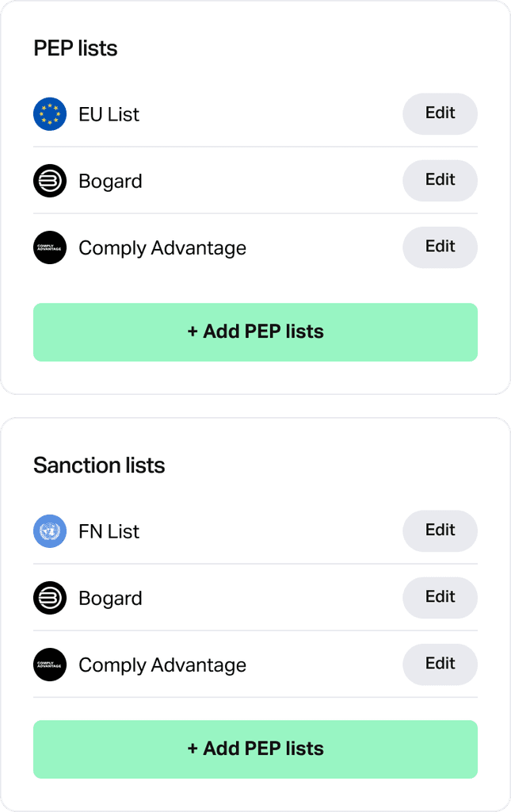Click Add PEP lists in the PEP lists card
Image resolution: width=511 pixels, height=812 pixels.
255,332
